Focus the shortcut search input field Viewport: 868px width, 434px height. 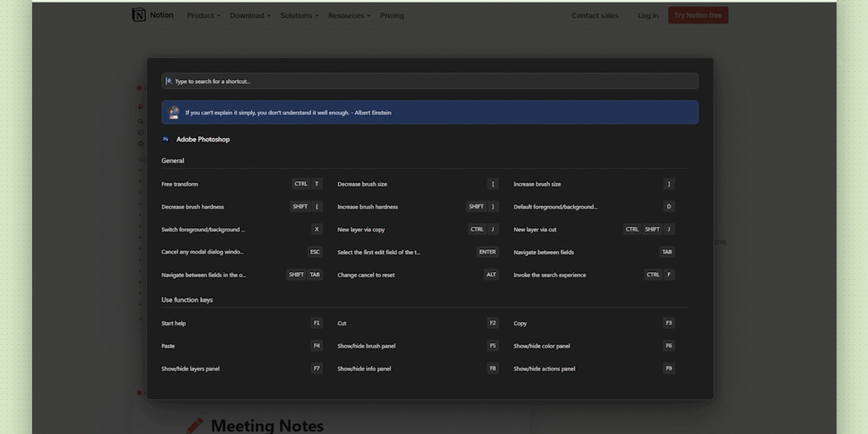[432, 81]
